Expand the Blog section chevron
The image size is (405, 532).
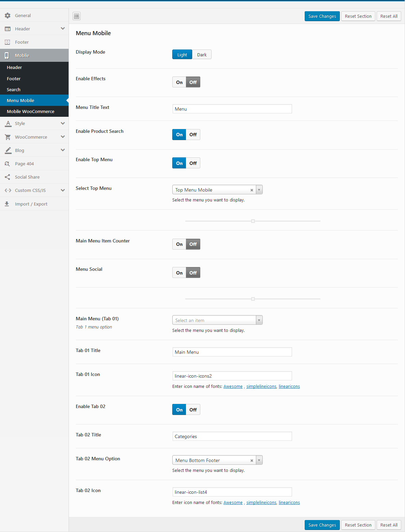pyautogui.click(x=63, y=150)
